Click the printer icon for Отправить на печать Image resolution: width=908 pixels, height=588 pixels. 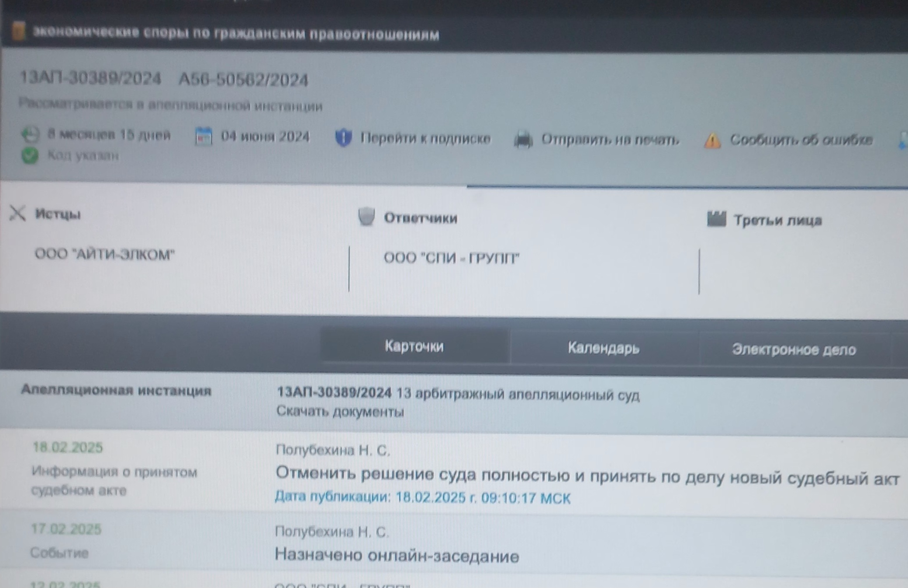click(x=524, y=138)
